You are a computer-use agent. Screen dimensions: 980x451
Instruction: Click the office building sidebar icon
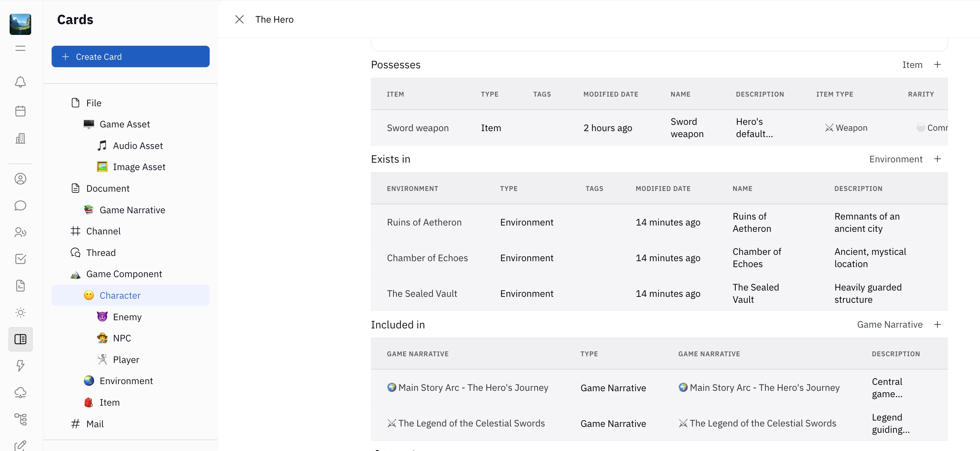pos(20,138)
